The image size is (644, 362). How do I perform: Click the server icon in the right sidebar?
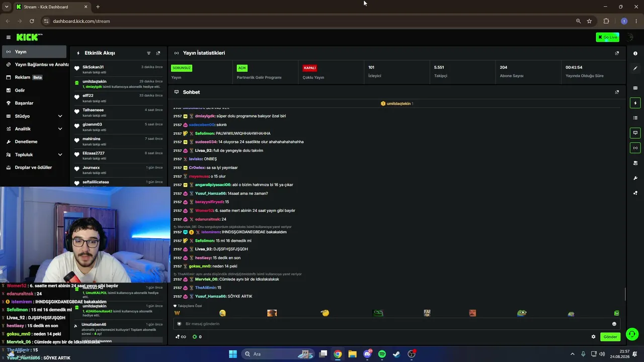coord(635,163)
